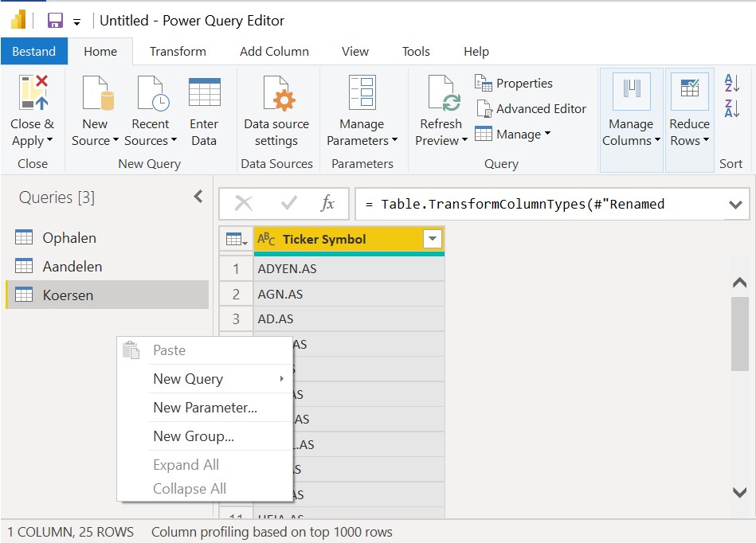This screenshot has width=756, height=543.
Task: Open the Advanced Editor
Action: 531,109
